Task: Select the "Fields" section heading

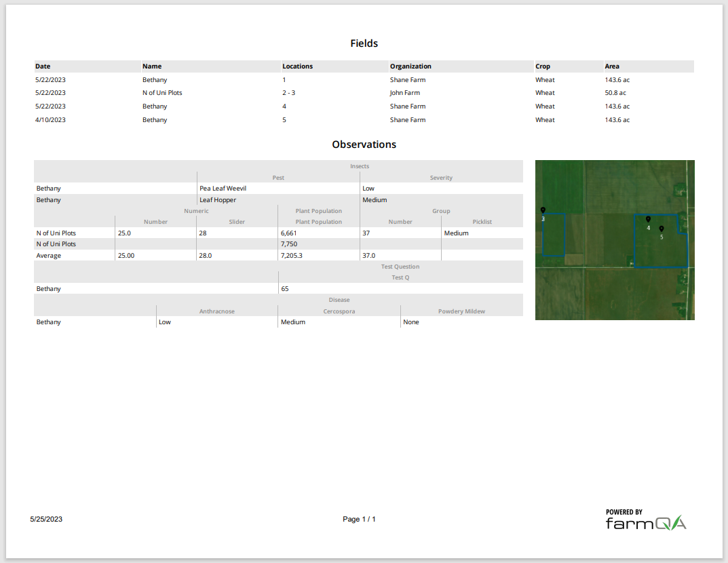Action: click(364, 43)
